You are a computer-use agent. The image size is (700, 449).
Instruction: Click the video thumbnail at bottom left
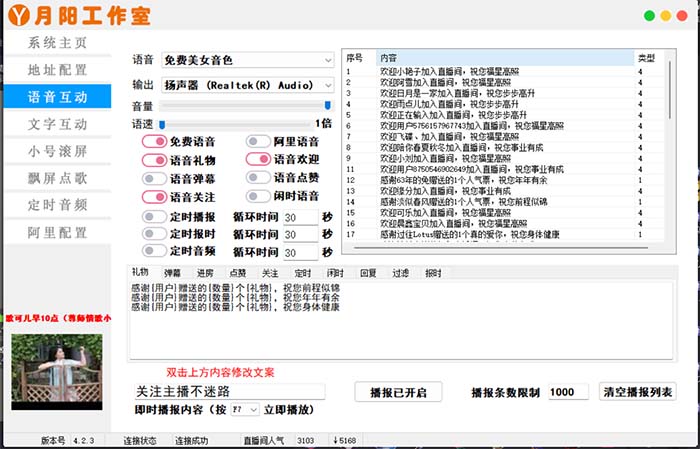click(x=57, y=370)
